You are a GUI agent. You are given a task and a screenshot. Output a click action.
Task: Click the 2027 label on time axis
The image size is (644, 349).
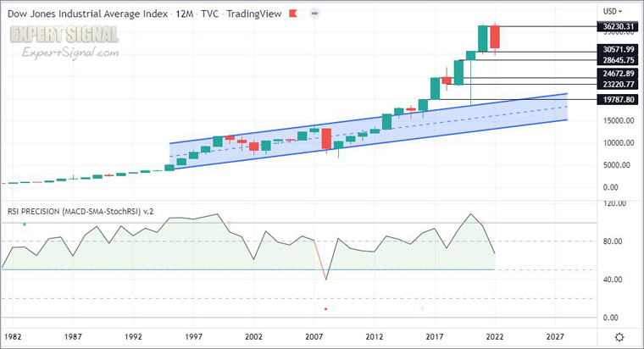click(x=555, y=336)
